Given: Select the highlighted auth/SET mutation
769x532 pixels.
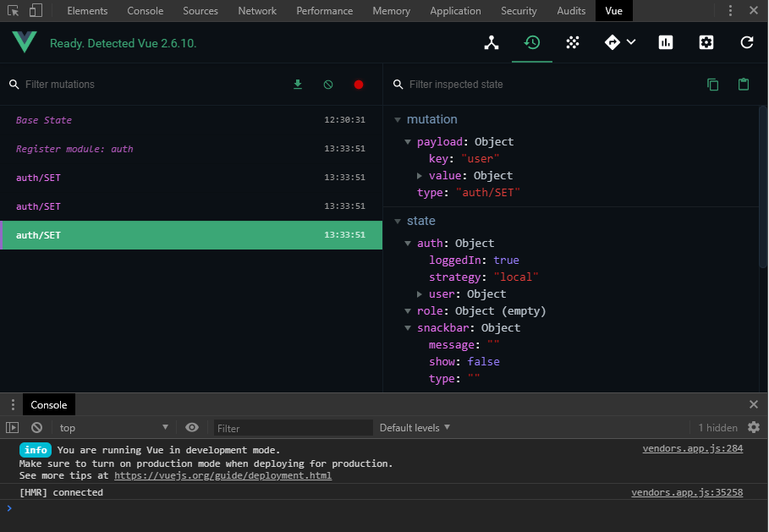Looking at the screenshot, I should click(191, 235).
